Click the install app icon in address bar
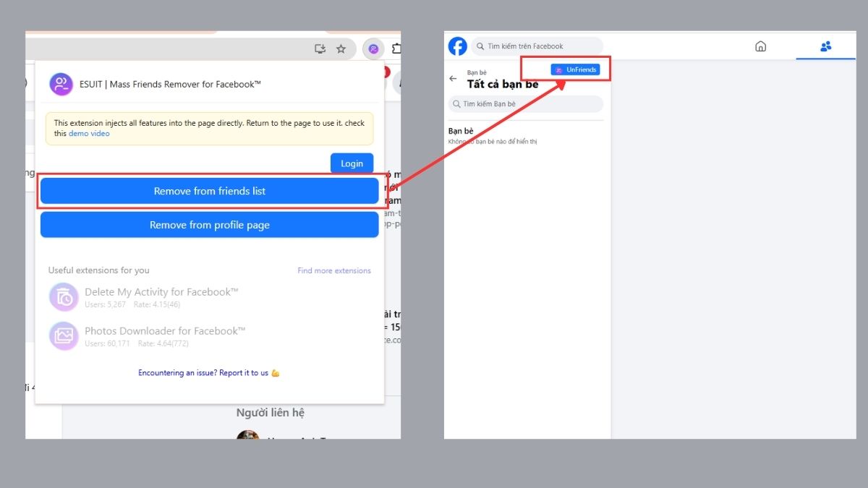 (320, 48)
